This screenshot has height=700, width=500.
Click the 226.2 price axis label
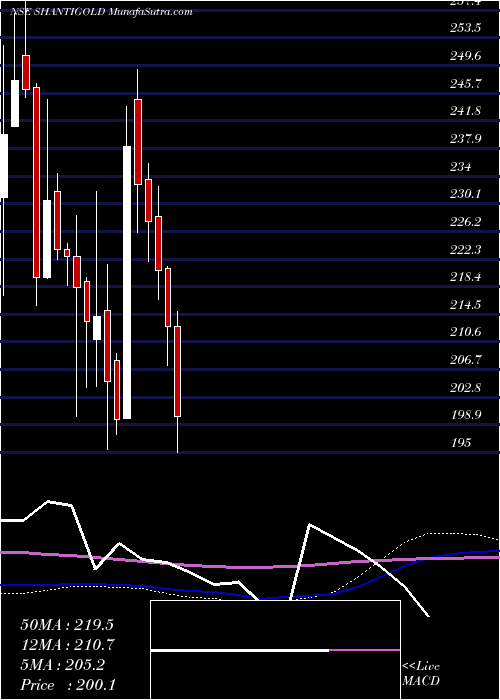coord(466,222)
